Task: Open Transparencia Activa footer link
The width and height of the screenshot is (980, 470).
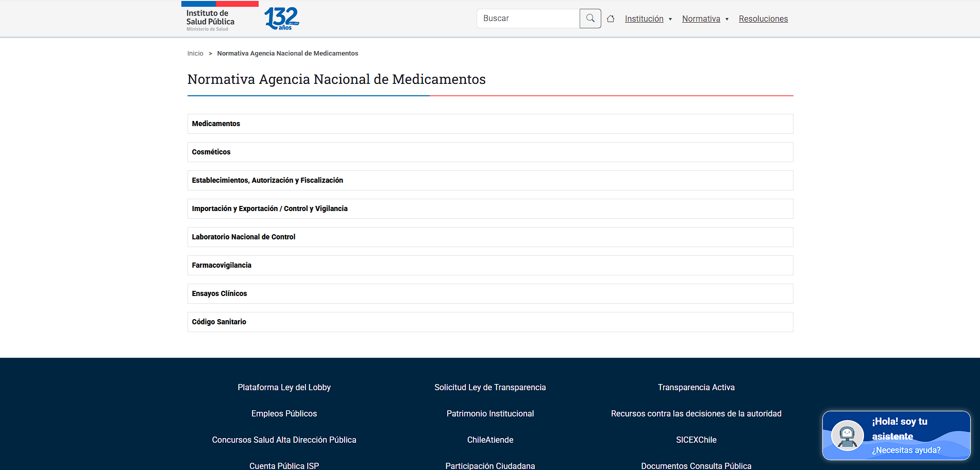Action: pos(696,387)
